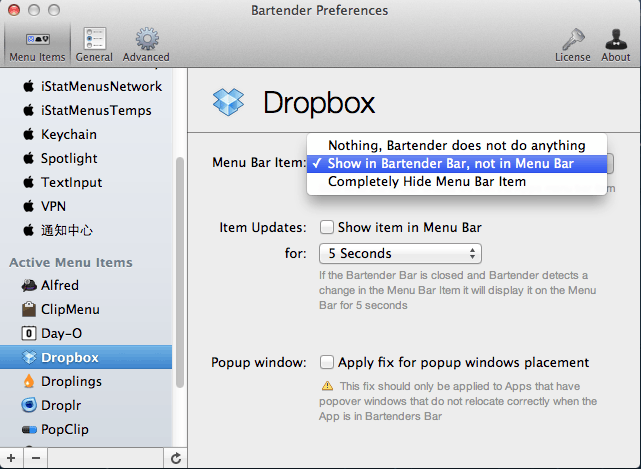Click 'Active Menu Items' section header
The width and height of the screenshot is (641, 469).
(x=71, y=263)
